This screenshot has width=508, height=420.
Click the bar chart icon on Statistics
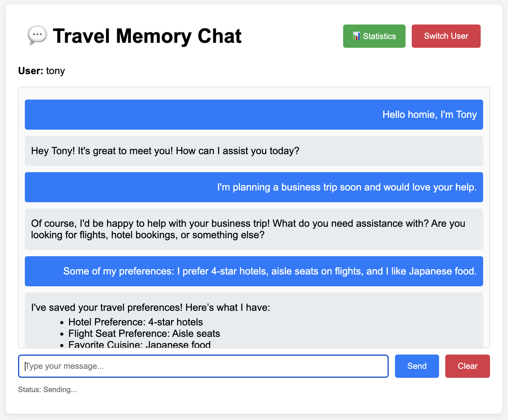coord(356,36)
